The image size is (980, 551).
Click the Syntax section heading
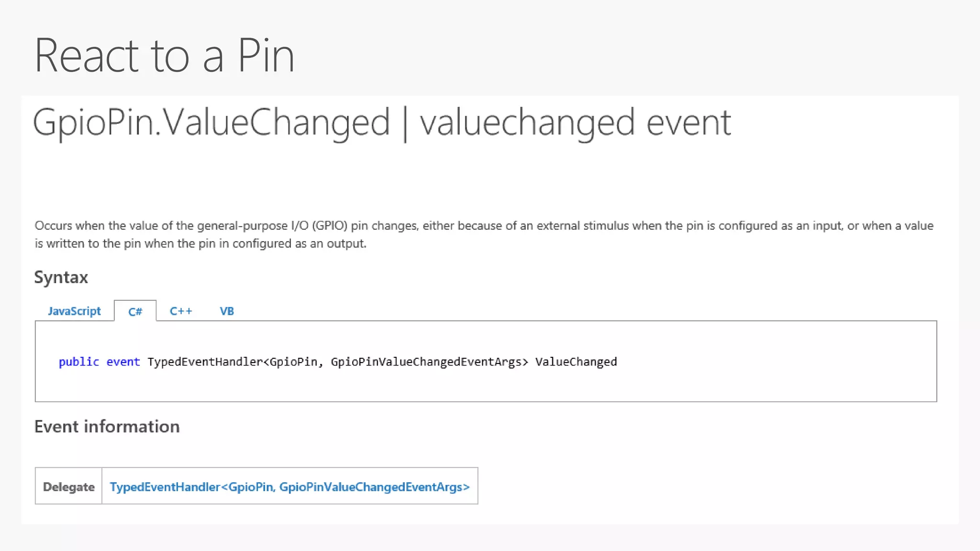click(61, 277)
